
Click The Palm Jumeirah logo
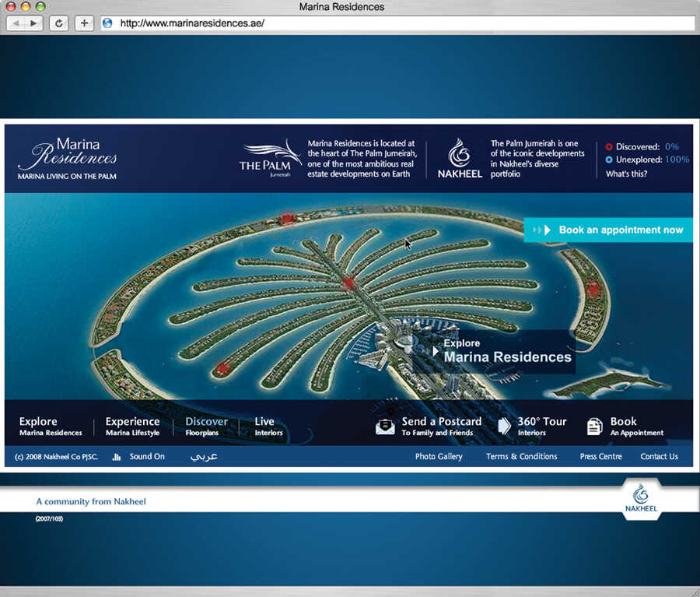tap(270, 159)
